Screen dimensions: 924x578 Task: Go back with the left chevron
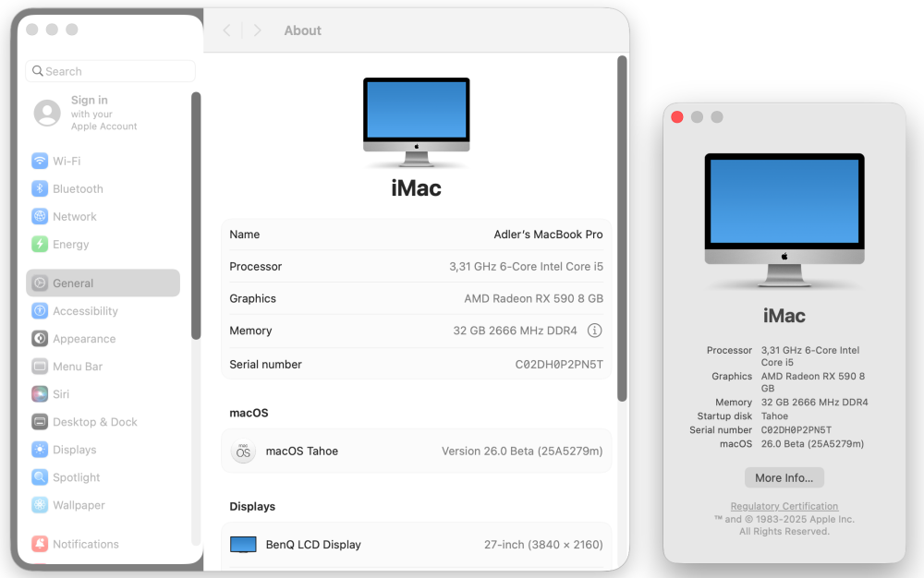[x=227, y=30]
